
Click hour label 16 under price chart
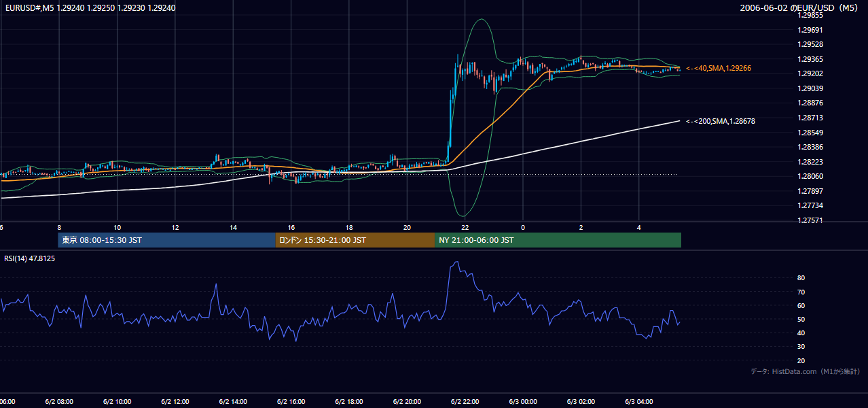click(x=291, y=227)
